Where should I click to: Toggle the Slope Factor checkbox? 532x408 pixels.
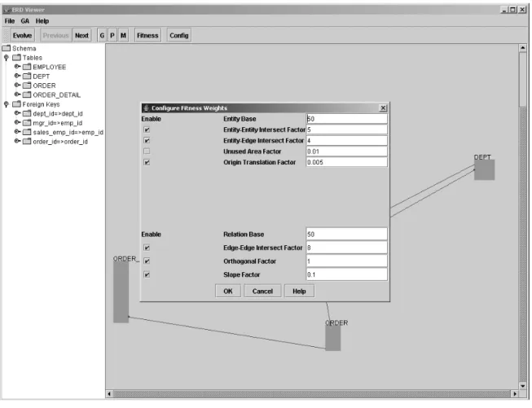tap(147, 274)
